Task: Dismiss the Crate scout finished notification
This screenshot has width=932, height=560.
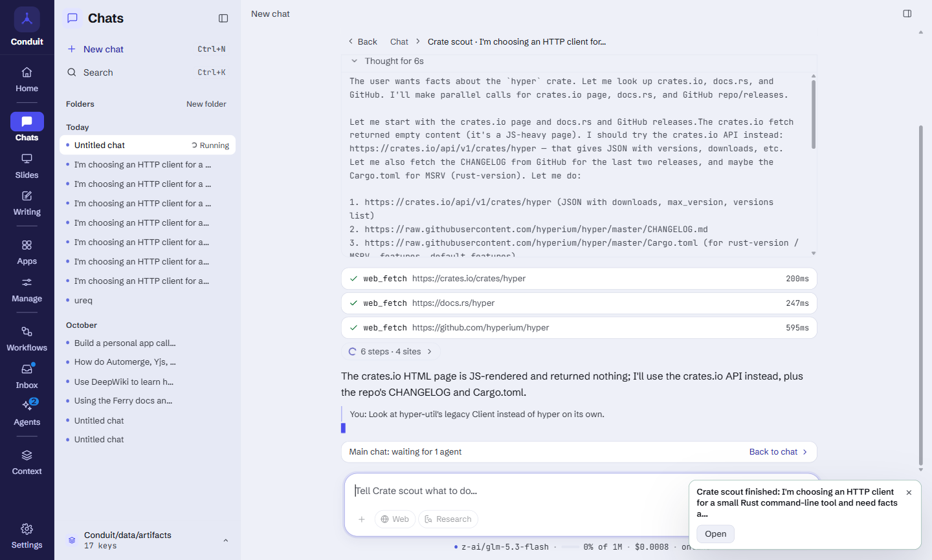Action: click(909, 493)
